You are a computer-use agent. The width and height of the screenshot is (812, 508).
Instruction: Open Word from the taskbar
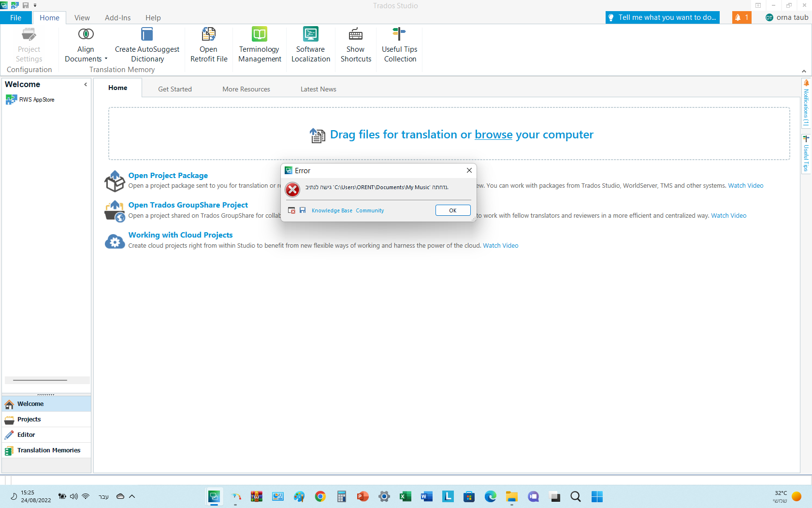coord(426,496)
